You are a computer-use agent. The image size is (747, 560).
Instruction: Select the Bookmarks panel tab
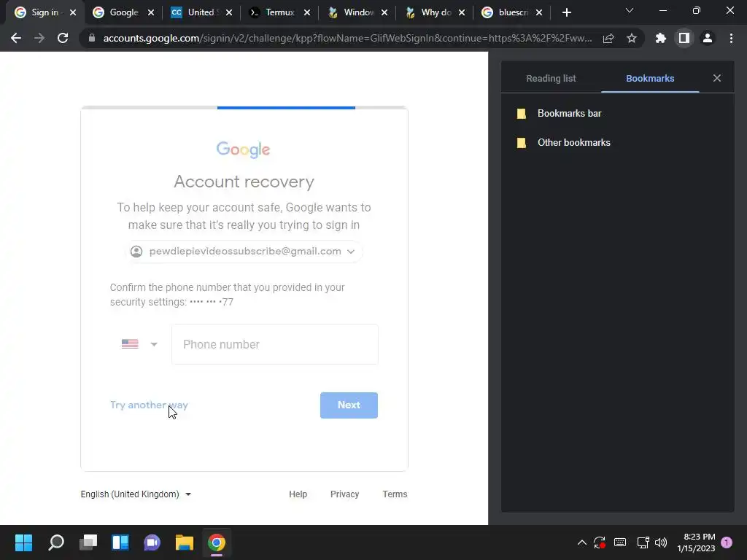(650, 79)
